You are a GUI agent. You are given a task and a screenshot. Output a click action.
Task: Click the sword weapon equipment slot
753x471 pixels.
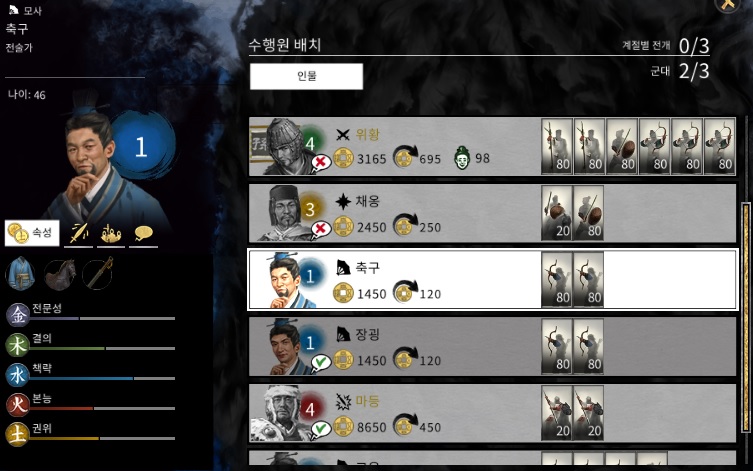(x=97, y=273)
